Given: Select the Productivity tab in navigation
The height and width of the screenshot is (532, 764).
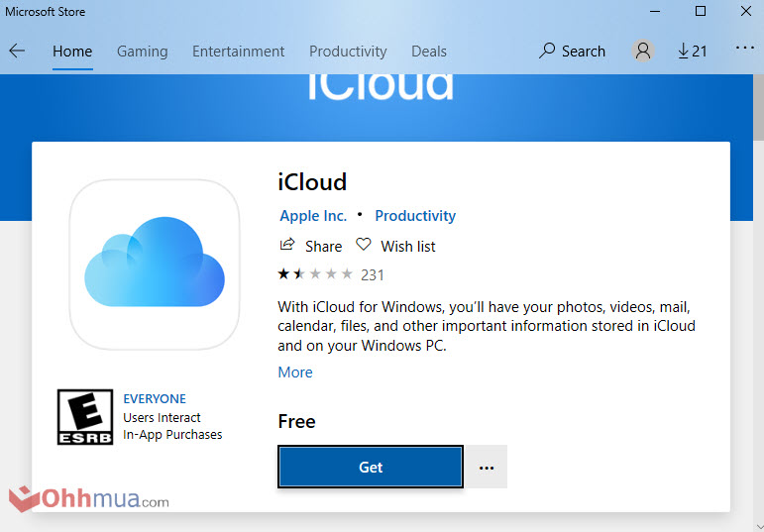Looking at the screenshot, I should 348,52.
